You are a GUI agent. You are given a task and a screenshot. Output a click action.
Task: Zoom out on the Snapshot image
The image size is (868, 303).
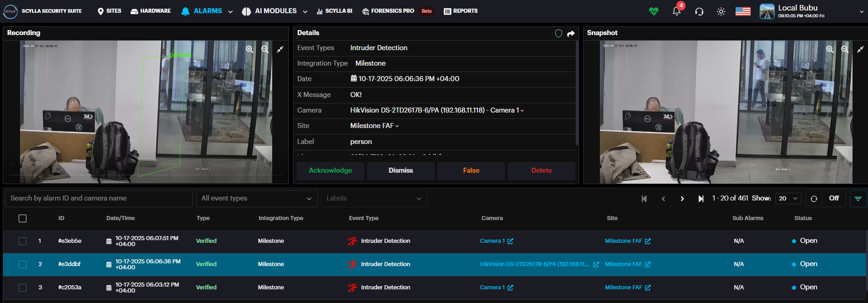845,49
